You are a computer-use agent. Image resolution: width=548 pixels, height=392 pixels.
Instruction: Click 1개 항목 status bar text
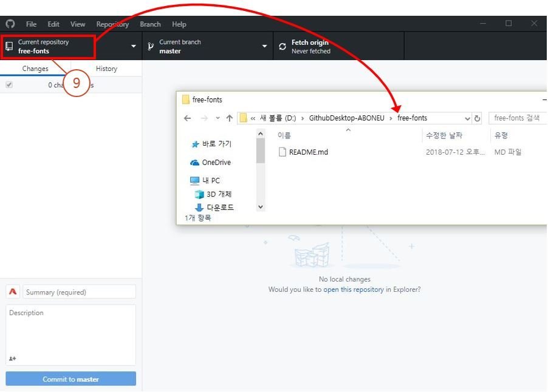click(198, 218)
